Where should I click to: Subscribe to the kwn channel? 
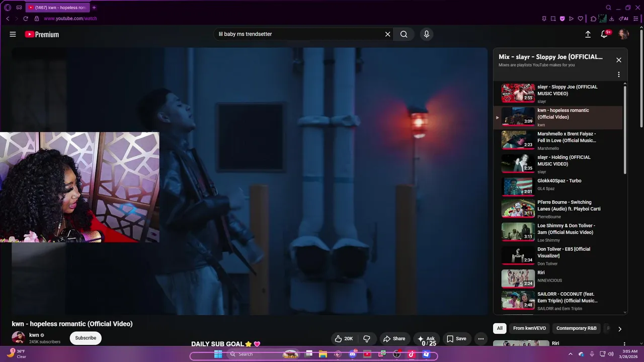[86, 338]
